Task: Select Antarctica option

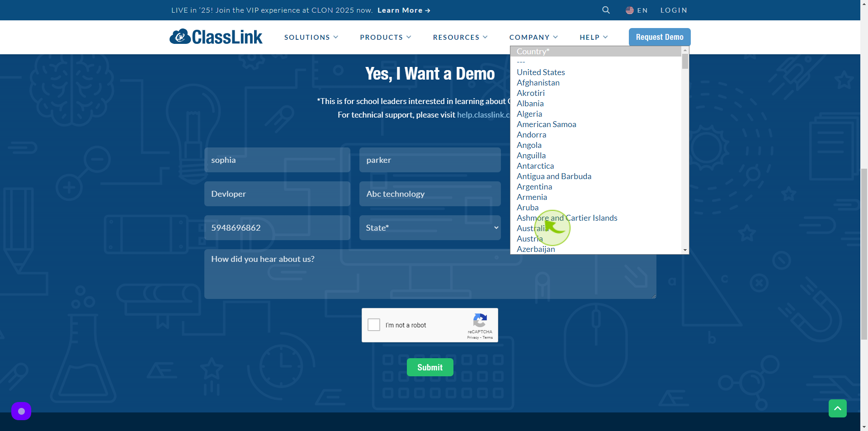Action: [x=596, y=166]
